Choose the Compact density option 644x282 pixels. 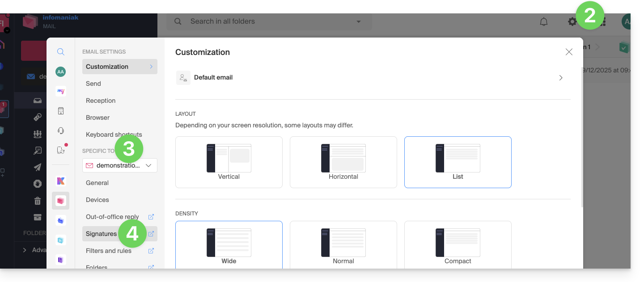458,245
